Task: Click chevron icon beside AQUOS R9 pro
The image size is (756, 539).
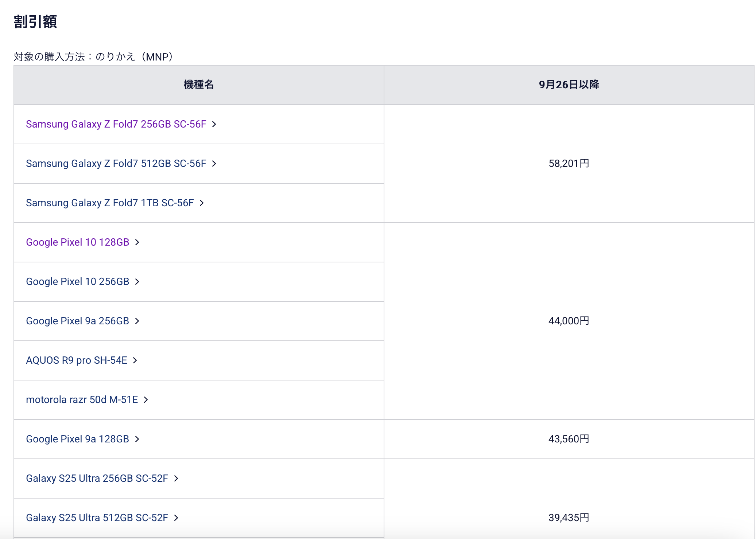Action: pos(135,360)
